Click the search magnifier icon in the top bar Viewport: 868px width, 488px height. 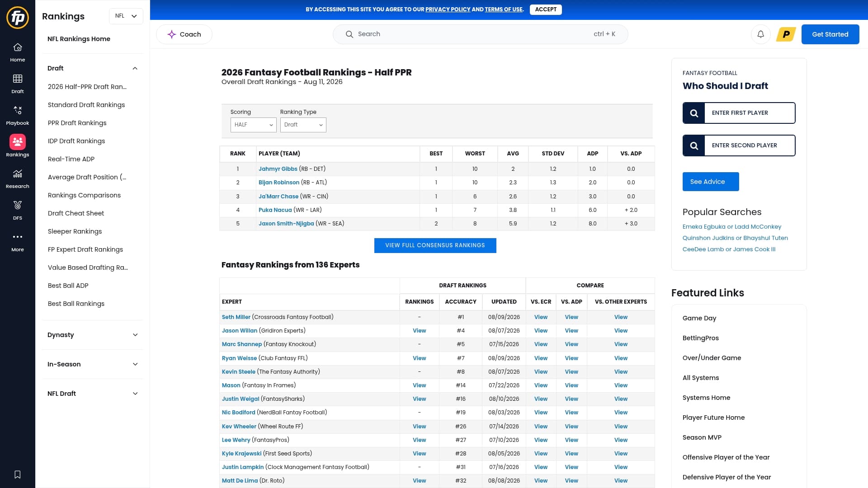349,34
